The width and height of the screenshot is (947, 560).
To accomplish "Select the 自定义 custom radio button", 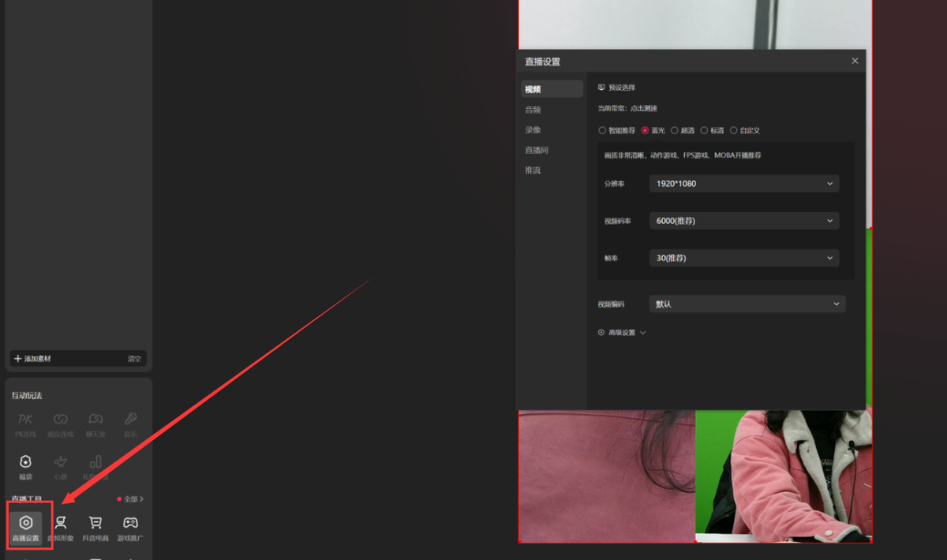I will click(x=734, y=130).
